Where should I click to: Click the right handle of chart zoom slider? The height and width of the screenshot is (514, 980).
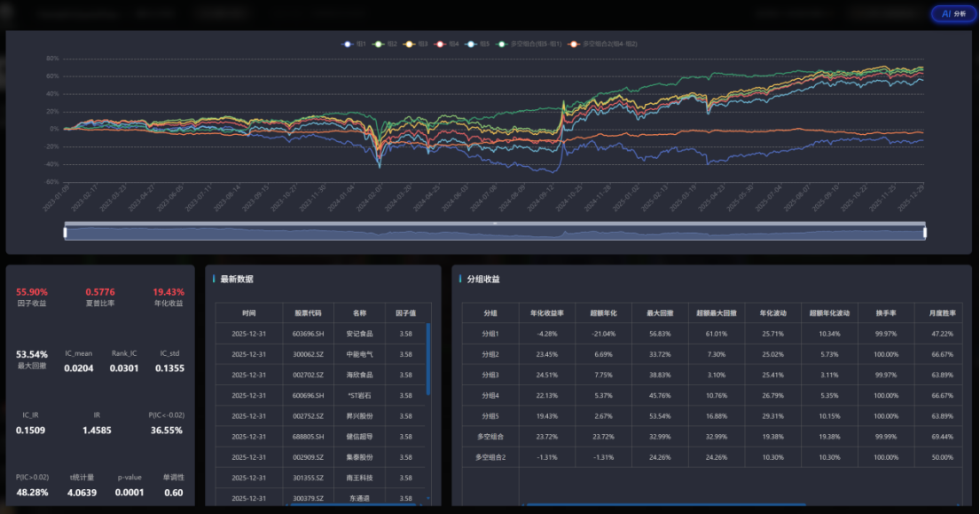[x=924, y=232]
